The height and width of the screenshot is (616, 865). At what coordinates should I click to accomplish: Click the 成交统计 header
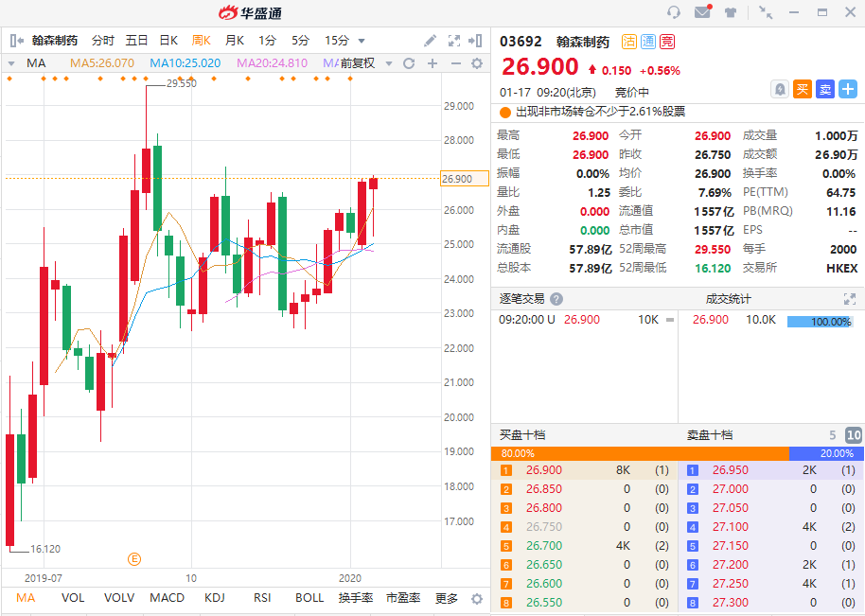pos(728,299)
